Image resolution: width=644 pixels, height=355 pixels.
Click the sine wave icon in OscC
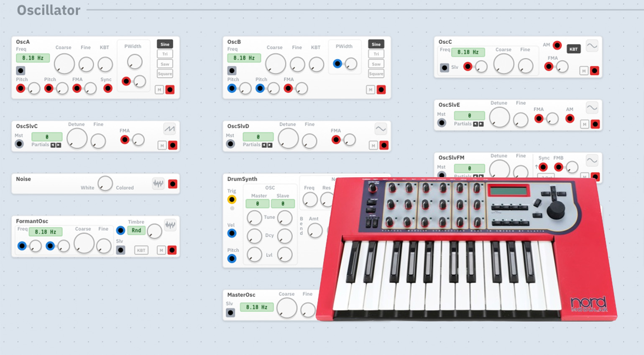[x=592, y=46]
